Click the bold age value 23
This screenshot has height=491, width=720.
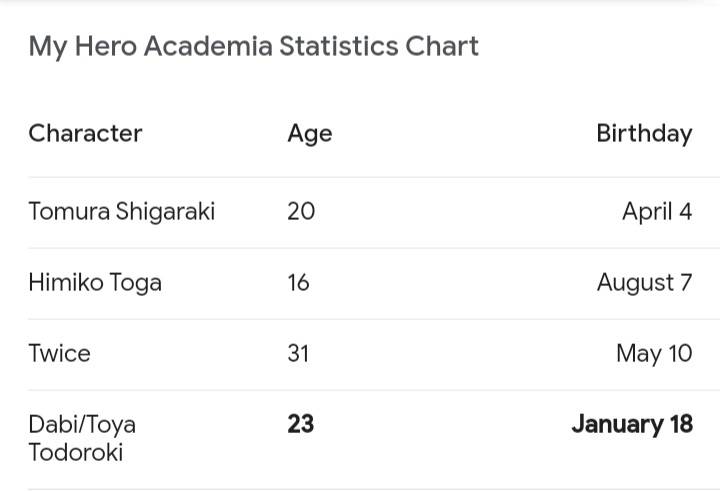(300, 424)
